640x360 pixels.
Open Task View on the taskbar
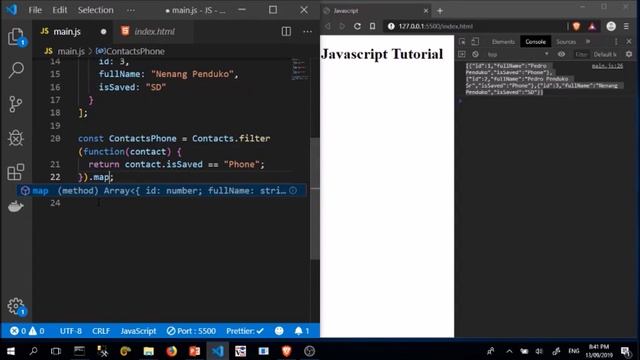(x=56, y=351)
